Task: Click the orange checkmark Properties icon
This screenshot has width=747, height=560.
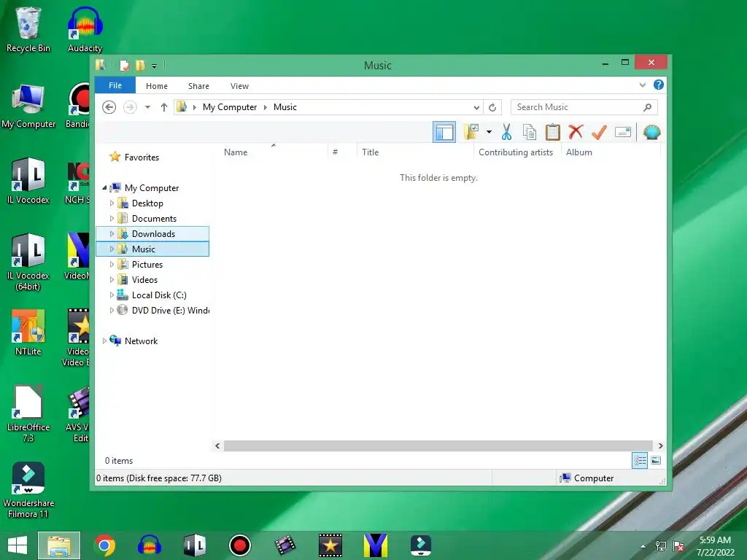Action: coord(599,132)
